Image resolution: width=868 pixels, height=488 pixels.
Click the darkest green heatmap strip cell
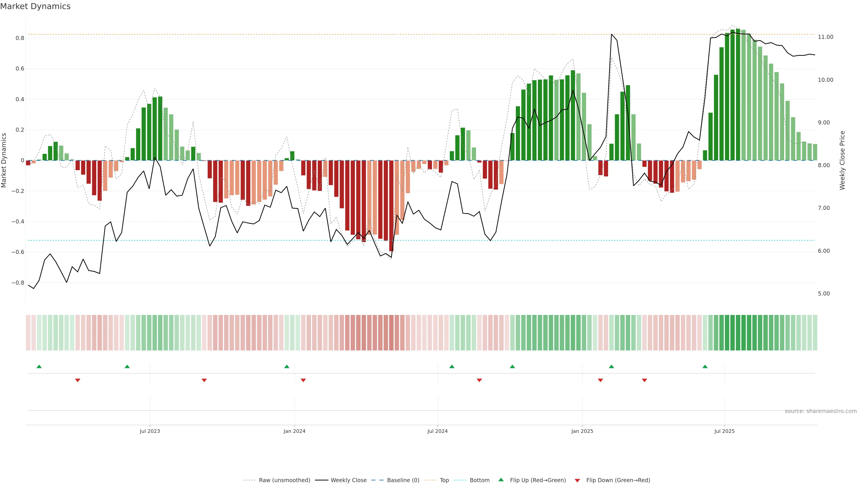pos(738,333)
